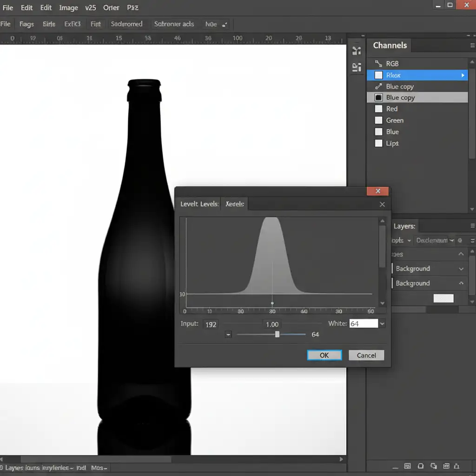Click Cancel in the Levels dialog
The width and height of the screenshot is (476, 476).
click(366, 355)
